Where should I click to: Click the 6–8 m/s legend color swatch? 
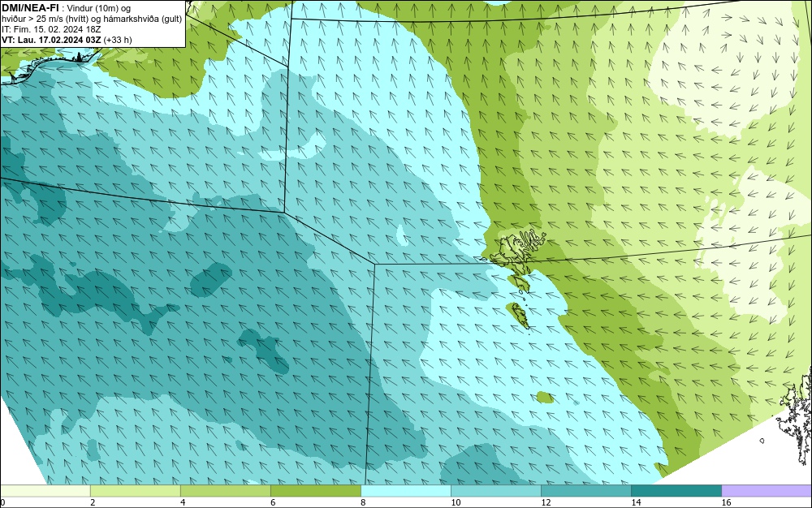pyautogui.click(x=316, y=491)
